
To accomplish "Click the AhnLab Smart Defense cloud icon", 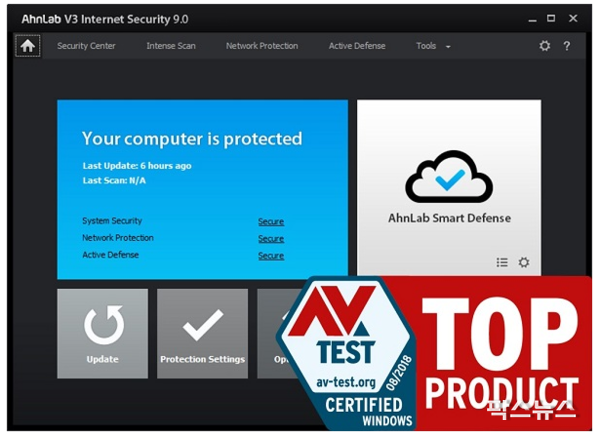I will [449, 180].
